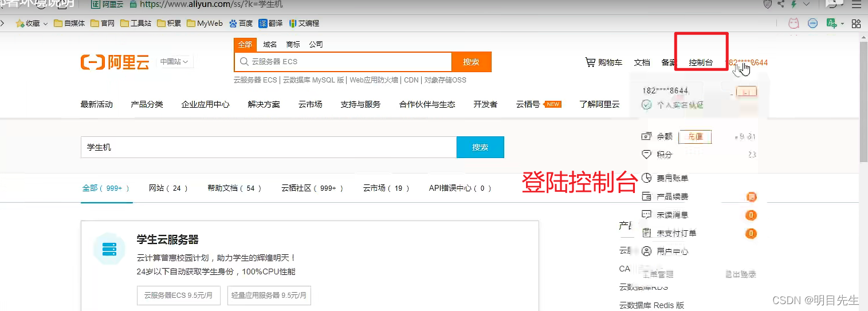Expand the 收藏 favorites dropdown arrow
The image size is (868, 311).
(x=46, y=24)
